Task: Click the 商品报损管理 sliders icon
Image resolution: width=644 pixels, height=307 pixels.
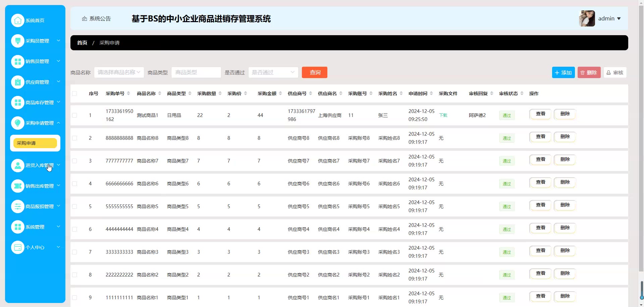Action: click(18, 206)
